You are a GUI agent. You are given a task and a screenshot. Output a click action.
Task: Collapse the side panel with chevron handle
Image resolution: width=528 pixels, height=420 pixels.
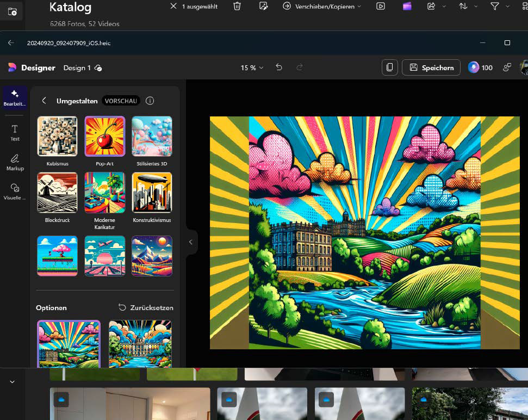pos(190,242)
